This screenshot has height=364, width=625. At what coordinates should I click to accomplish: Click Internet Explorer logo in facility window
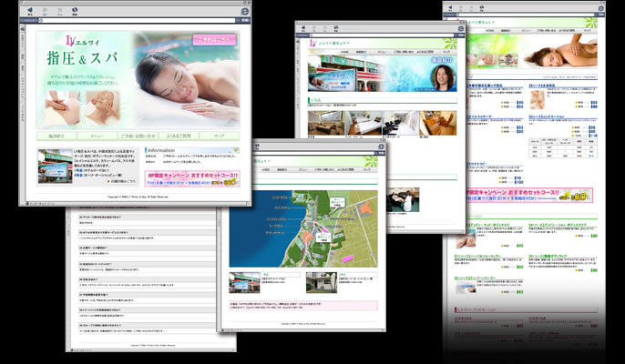click(461, 29)
